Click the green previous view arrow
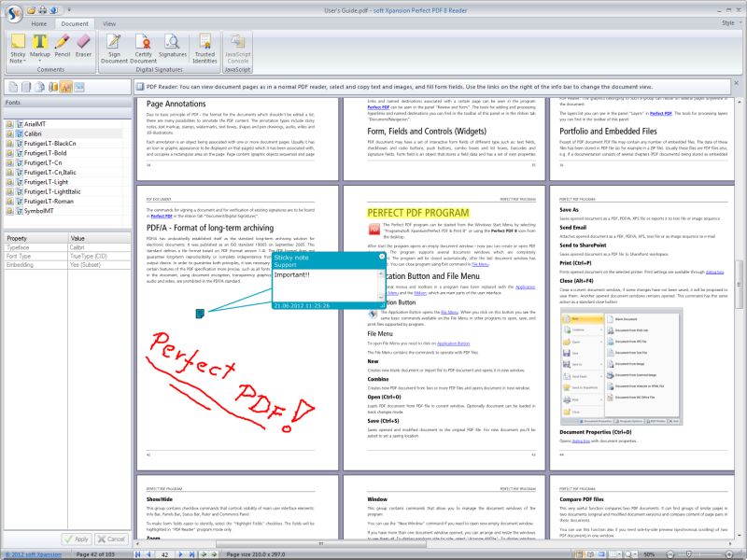This screenshot has height=560, width=747. click(x=204, y=554)
